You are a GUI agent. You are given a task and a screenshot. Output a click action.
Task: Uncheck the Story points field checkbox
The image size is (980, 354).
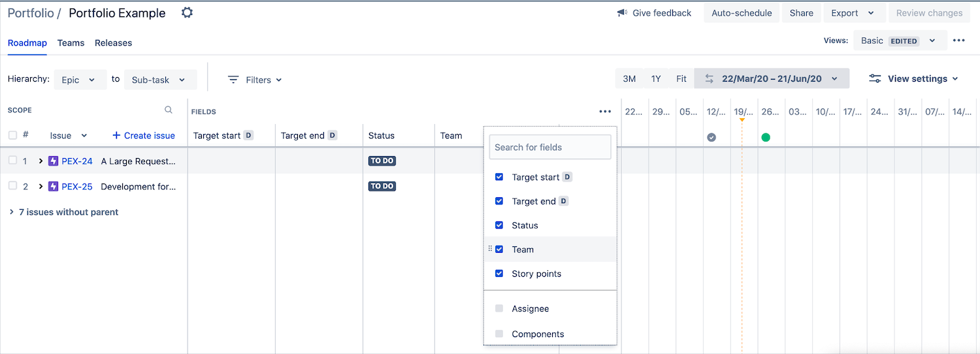point(499,274)
